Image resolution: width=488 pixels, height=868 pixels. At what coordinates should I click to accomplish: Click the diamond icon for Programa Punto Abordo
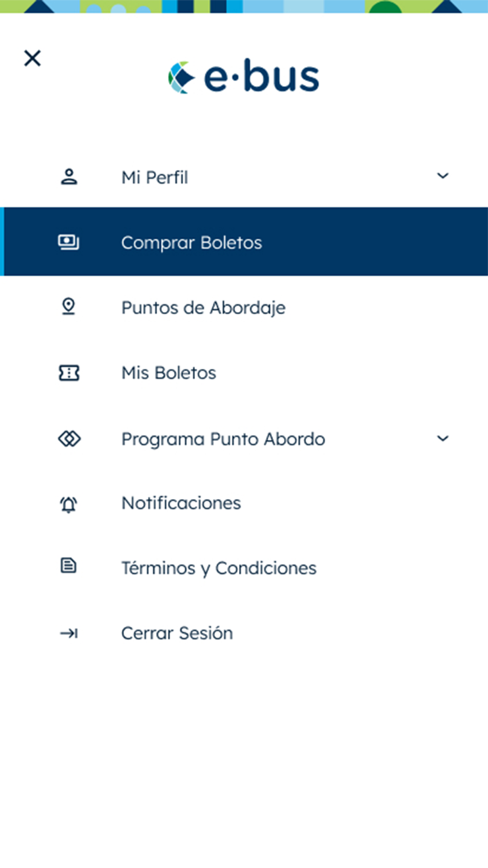pos(69,438)
